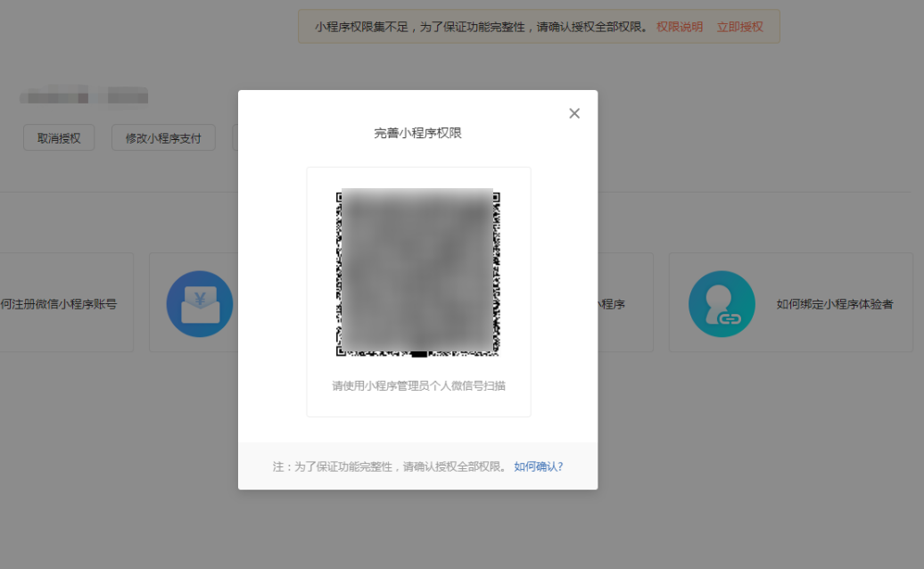Click the 权限说明 link in the banner

coord(680,27)
